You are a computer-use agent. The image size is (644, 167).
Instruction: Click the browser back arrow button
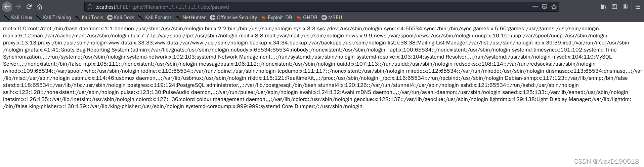click(7, 7)
